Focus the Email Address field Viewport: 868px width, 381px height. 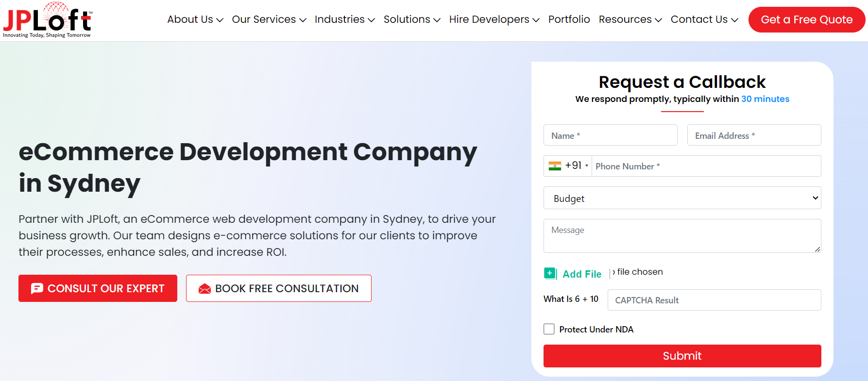pyautogui.click(x=754, y=135)
